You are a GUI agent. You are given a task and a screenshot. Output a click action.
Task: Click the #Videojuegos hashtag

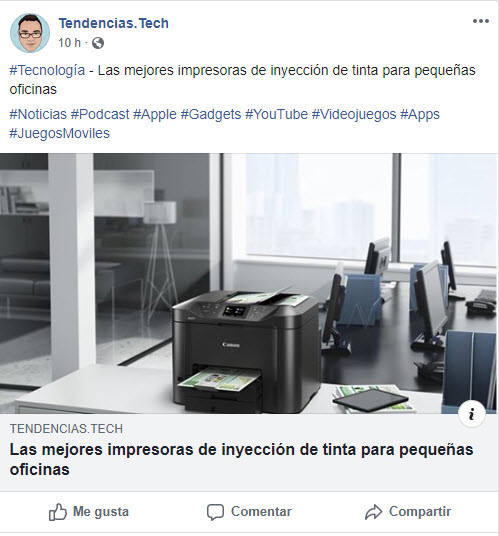click(354, 114)
